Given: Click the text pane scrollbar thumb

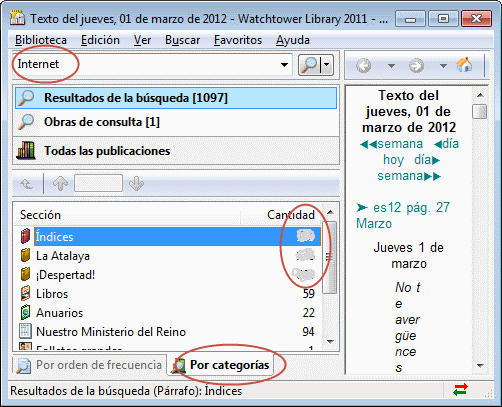Looking at the screenshot, I should [x=480, y=111].
